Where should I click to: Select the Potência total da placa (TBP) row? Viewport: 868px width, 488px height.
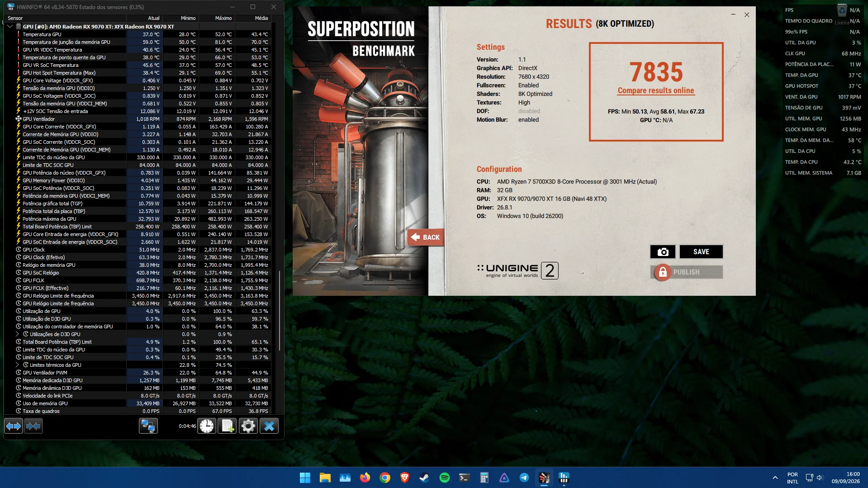pos(138,211)
